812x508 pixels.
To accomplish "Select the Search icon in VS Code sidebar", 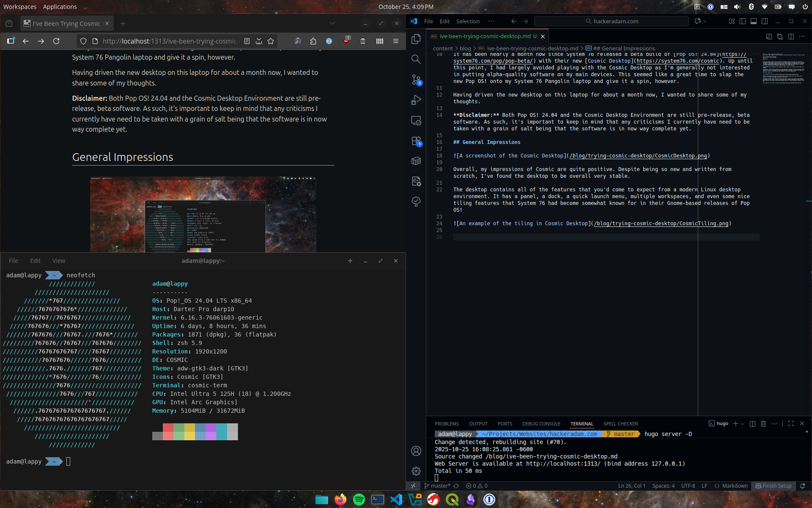I will (416, 59).
